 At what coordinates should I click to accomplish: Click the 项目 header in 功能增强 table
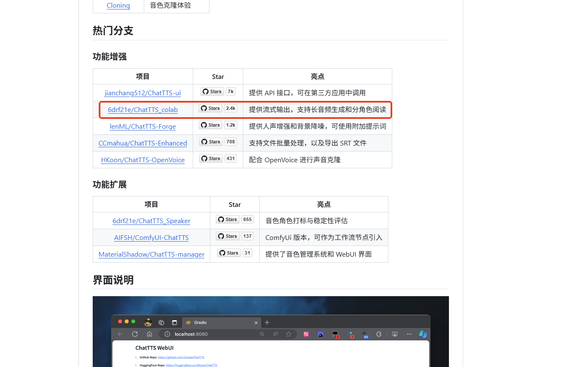[142, 76]
